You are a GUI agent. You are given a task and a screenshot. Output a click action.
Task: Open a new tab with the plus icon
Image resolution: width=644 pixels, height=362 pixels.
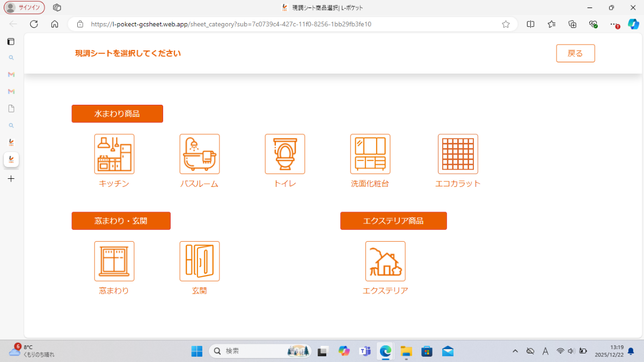[11, 179]
